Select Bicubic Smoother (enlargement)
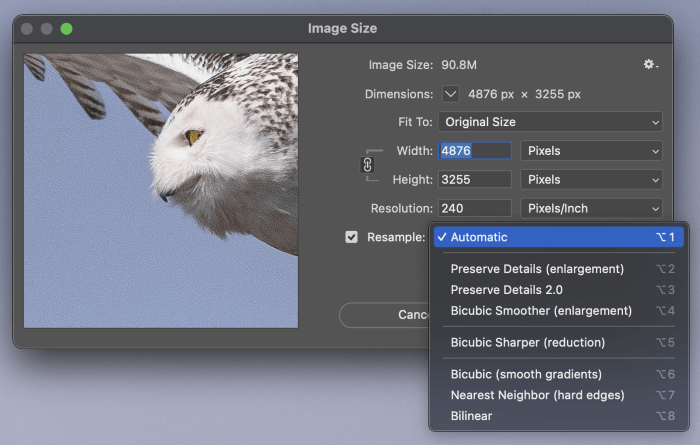This screenshot has height=445, width=700. tap(541, 311)
